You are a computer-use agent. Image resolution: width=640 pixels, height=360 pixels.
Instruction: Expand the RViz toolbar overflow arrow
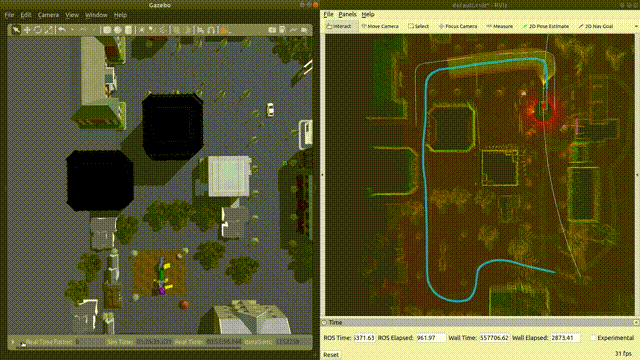point(636,26)
